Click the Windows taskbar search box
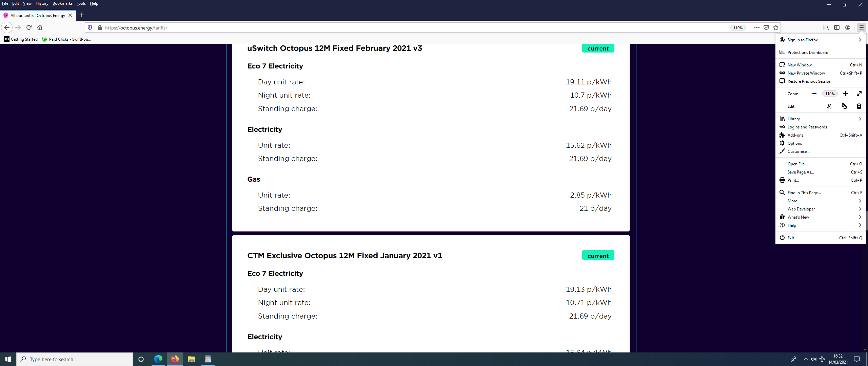Image resolution: width=868 pixels, height=366 pixels. (x=75, y=359)
